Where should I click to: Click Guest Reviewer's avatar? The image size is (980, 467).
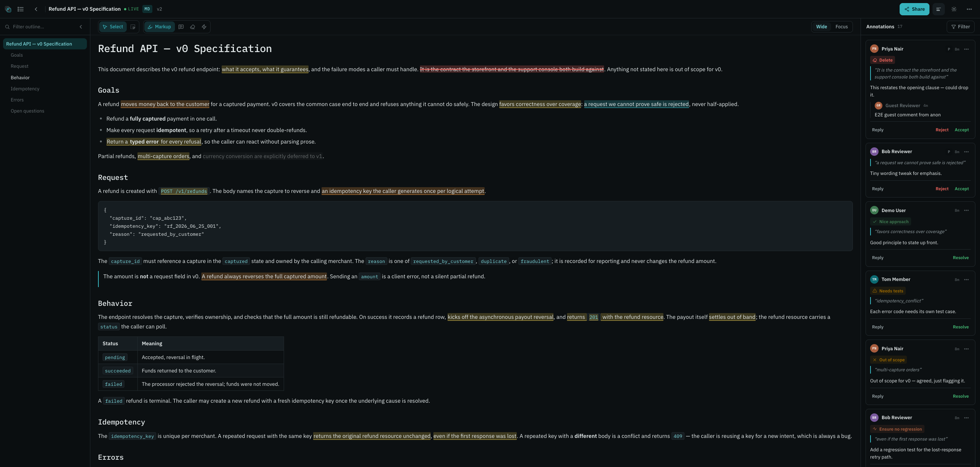click(x=878, y=106)
